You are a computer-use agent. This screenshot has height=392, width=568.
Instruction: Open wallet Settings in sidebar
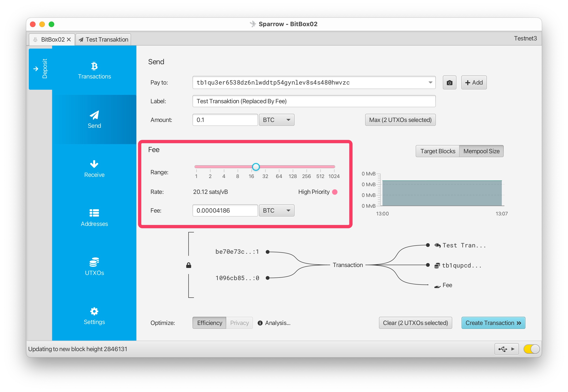[94, 316]
